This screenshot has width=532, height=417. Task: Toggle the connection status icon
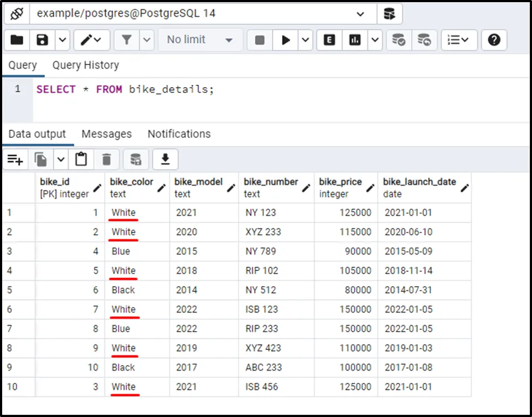click(x=17, y=14)
